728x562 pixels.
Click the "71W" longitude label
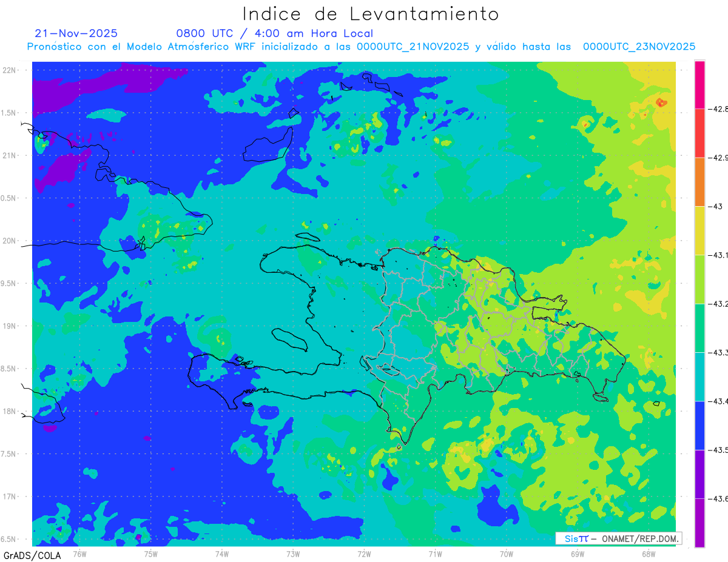(435, 554)
